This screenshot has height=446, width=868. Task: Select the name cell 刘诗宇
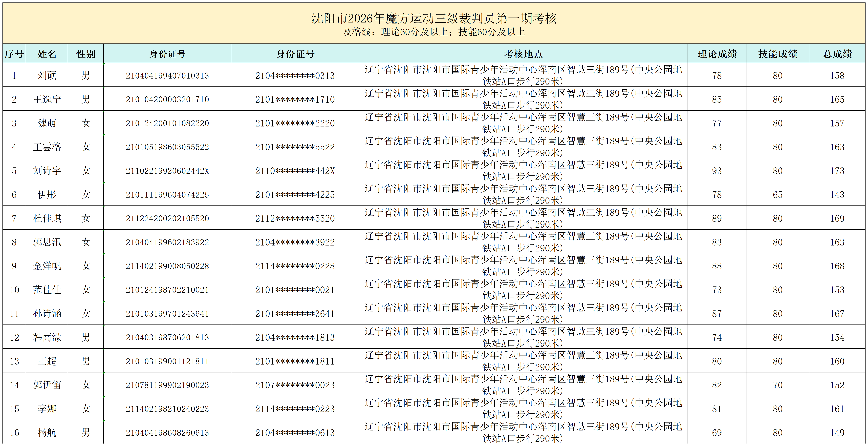coord(47,170)
